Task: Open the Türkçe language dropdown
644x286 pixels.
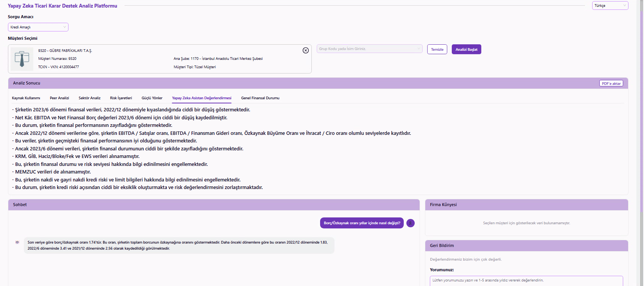Action: pos(610,6)
